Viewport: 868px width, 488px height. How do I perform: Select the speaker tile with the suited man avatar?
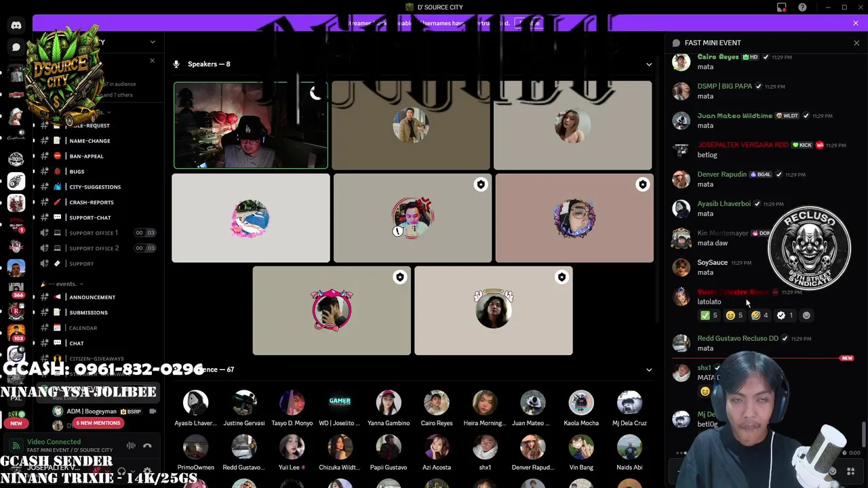tap(411, 125)
